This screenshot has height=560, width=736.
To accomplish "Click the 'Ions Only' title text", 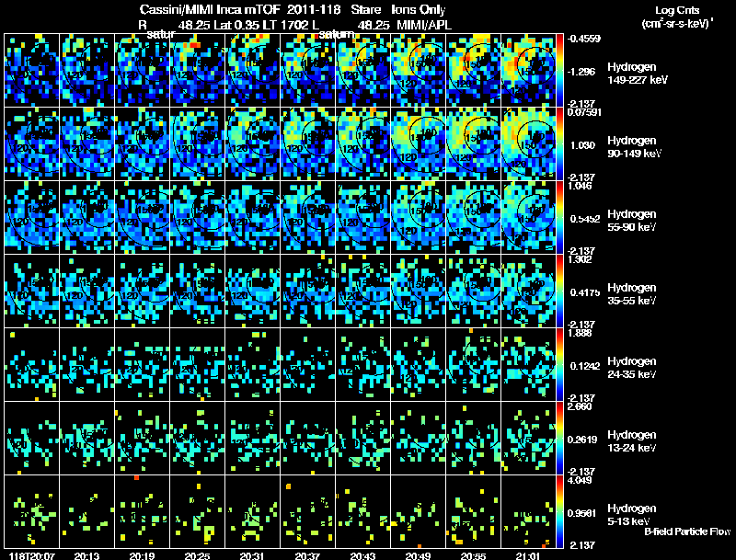I will pyautogui.click(x=419, y=9).
